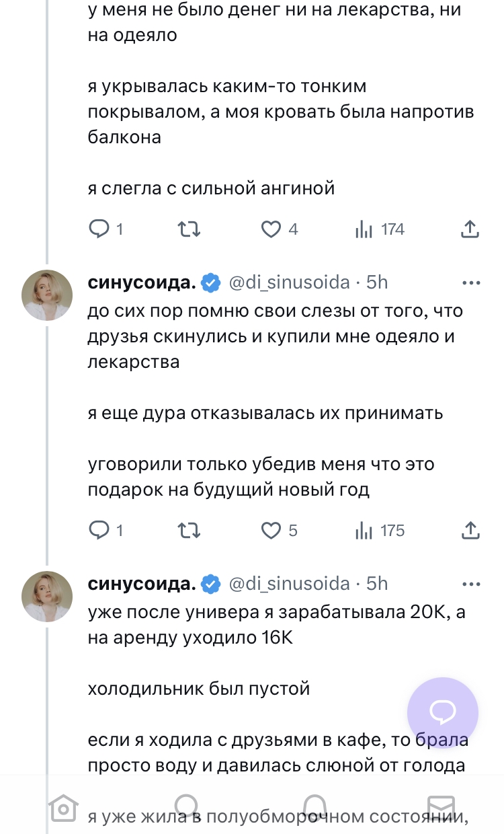Repost the tweet showing 174 views
This screenshot has height=834, width=504.
click(x=187, y=229)
